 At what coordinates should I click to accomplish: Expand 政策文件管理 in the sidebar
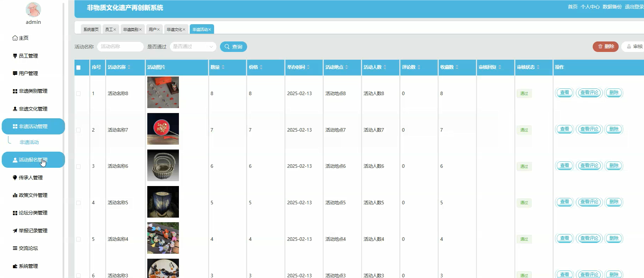click(30, 195)
